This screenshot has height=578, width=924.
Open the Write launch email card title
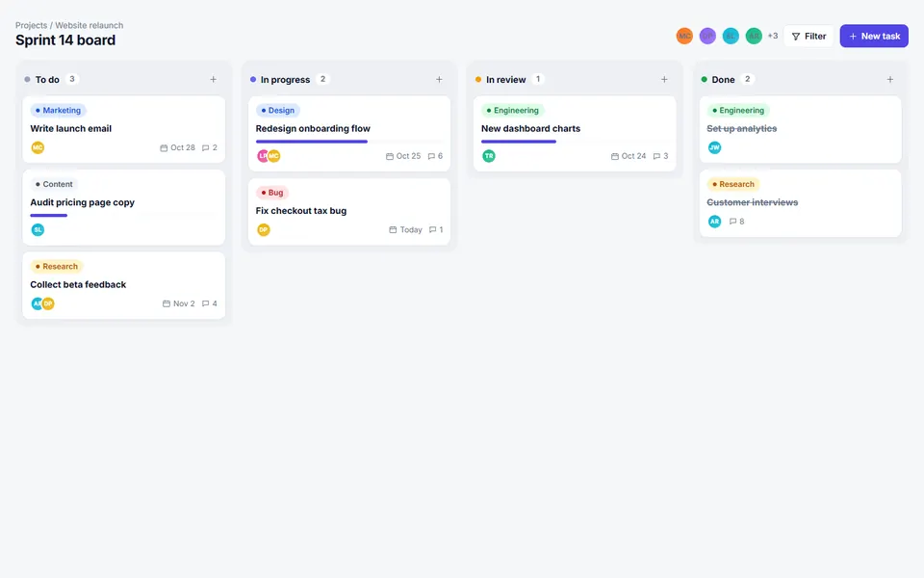pos(70,128)
